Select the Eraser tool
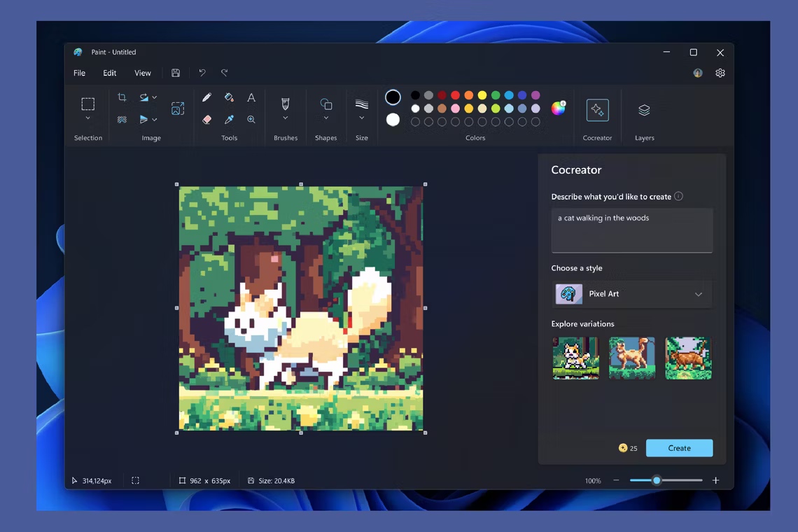 (206, 120)
